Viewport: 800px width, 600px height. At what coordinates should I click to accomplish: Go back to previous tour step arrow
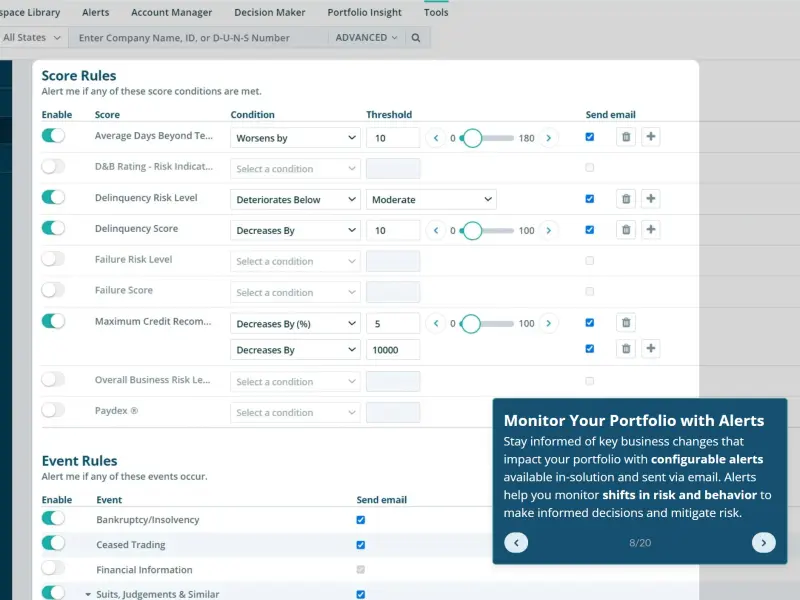click(516, 542)
